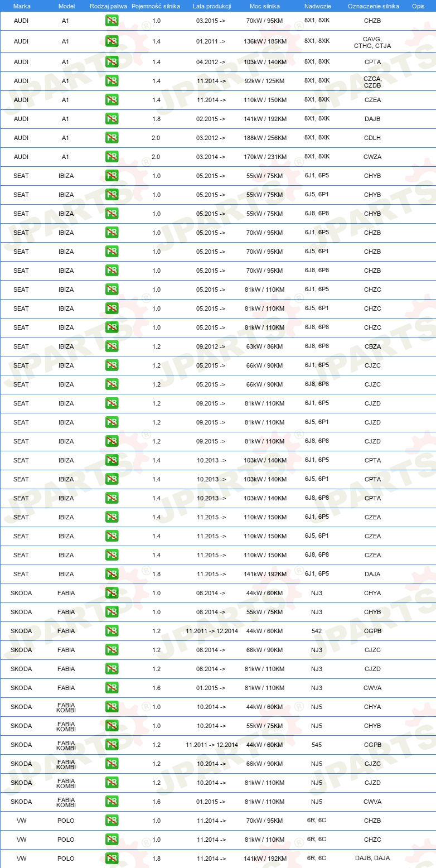This screenshot has width=436, height=868.
Task: Click engine code CWZA
Action: [372, 157]
